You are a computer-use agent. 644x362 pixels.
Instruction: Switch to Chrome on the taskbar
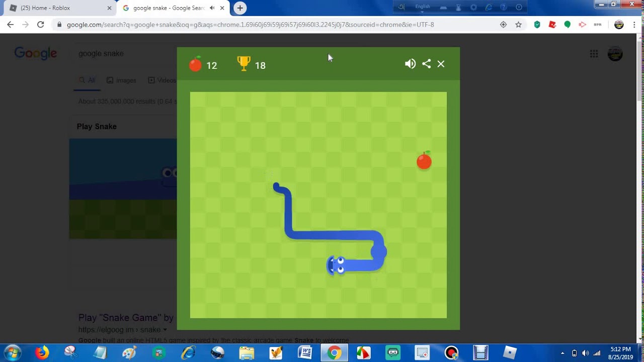[334, 352]
